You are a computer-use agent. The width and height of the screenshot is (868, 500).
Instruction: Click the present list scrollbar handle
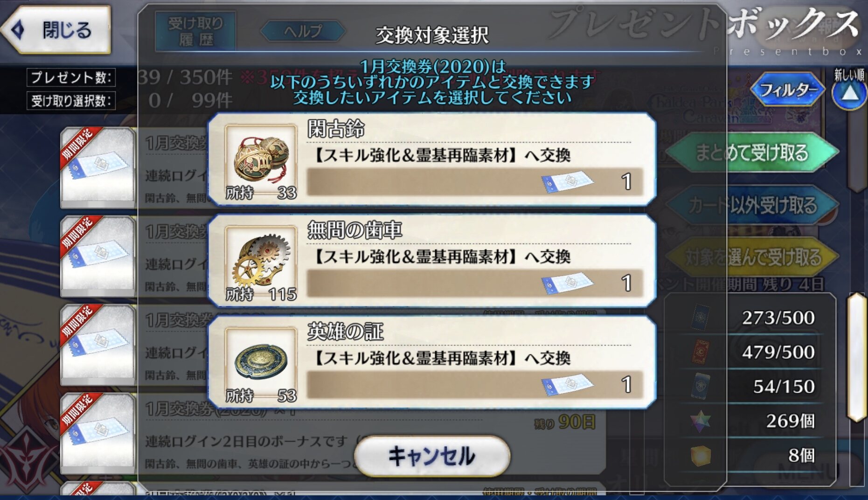tap(856, 357)
